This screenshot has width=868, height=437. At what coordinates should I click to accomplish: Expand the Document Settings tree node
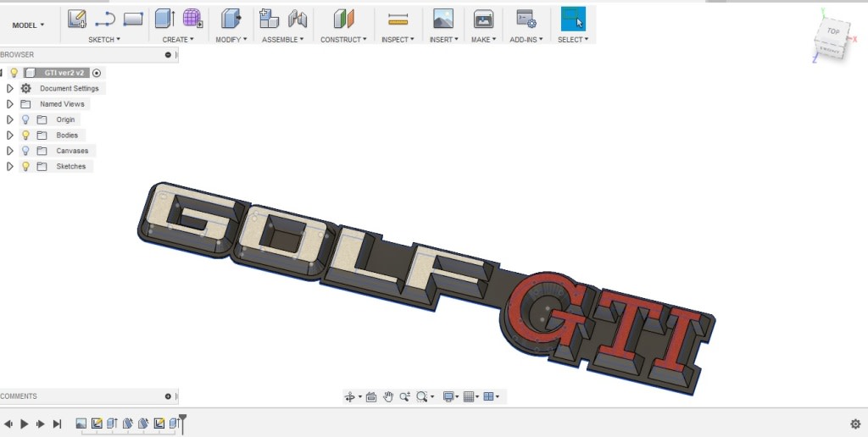pos(9,89)
